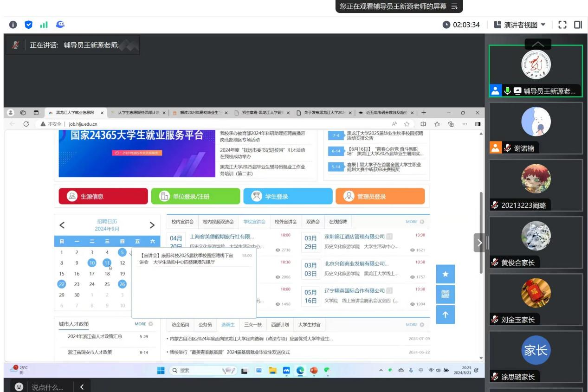Switch to the 校内宣讲会 tab

tap(182, 222)
